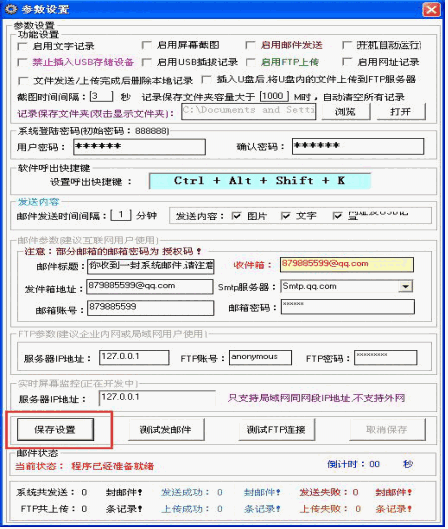Click the 收件箱 address field

[x=347, y=265]
